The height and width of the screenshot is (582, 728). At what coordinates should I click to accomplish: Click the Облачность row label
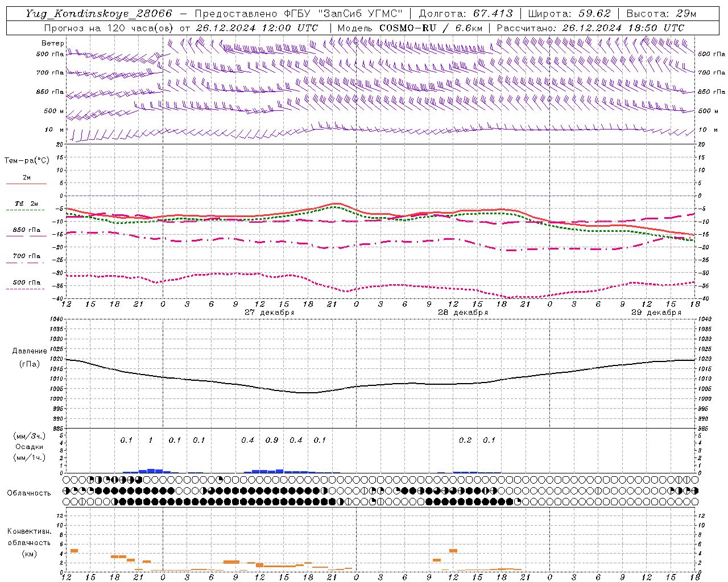[x=29, y=493]
